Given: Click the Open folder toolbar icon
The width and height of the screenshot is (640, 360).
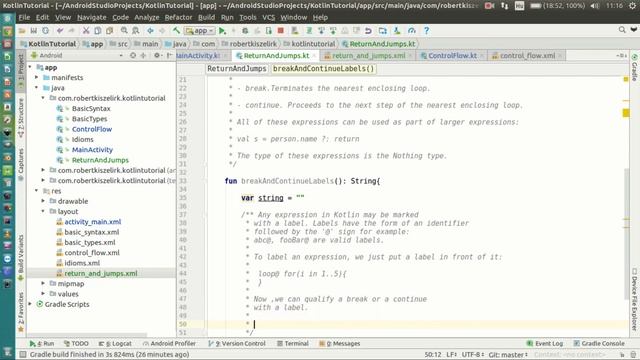Looking at the screenshot, I should pos(22,31).
